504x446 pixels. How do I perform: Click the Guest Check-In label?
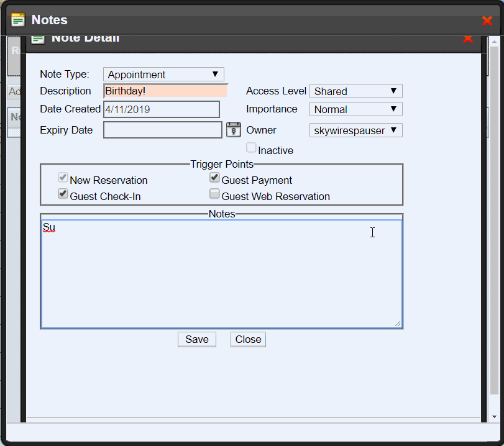[105, 196]
